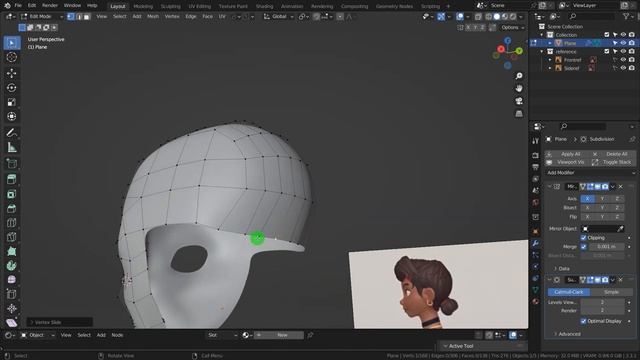Image resolution: width=640 pixels, height=360 pixels.
Task: Switch to the Modeling workspace tab
Action: point(143,6)
